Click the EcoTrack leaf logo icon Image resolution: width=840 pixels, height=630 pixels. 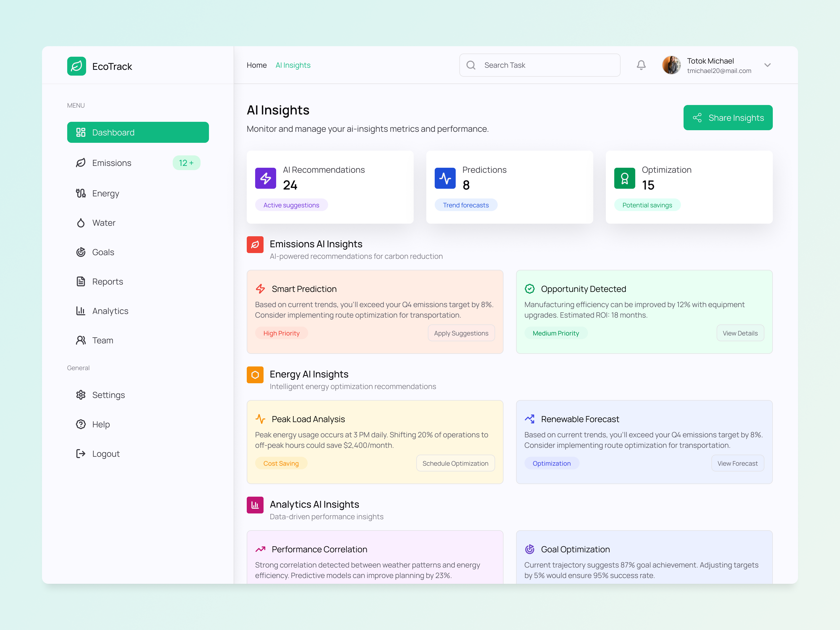(x=76, y=66)
